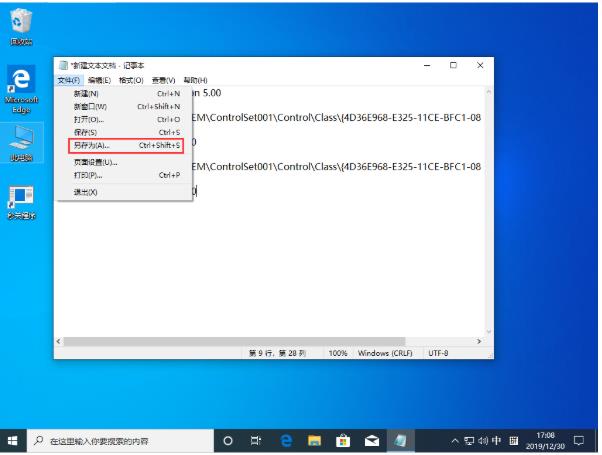This screenshot has width=602, height=455.
Task: Click the horizontal scrollbar left arrow
Action: [x=58, y=341]
